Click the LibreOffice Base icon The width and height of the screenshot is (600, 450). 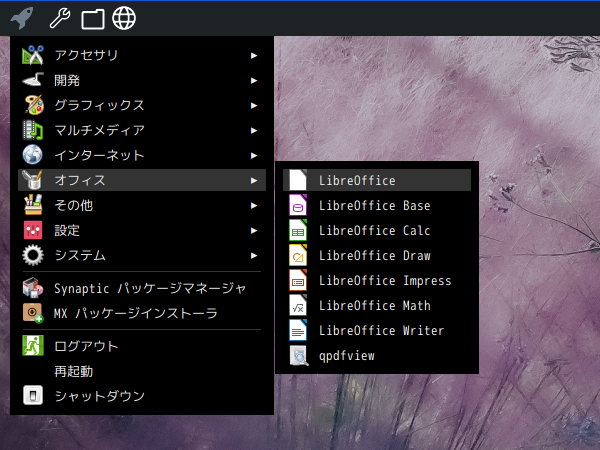pyautogui.click(x=298, y=205)
